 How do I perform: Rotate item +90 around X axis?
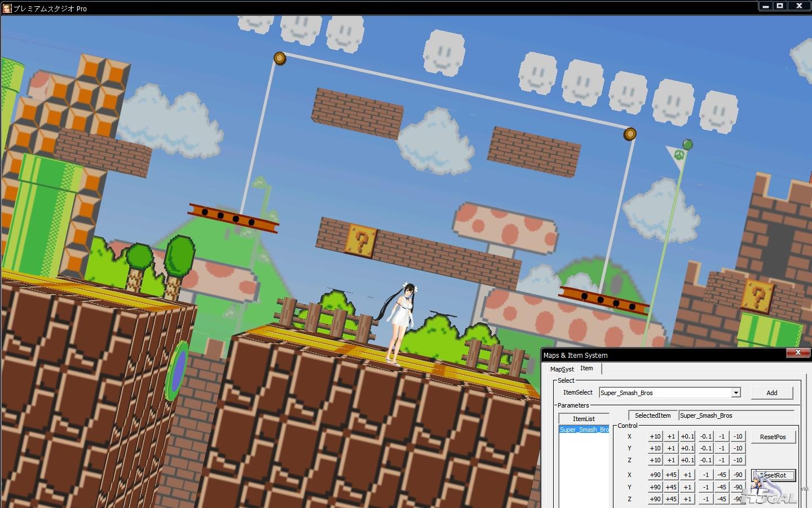tap(655, 475)
